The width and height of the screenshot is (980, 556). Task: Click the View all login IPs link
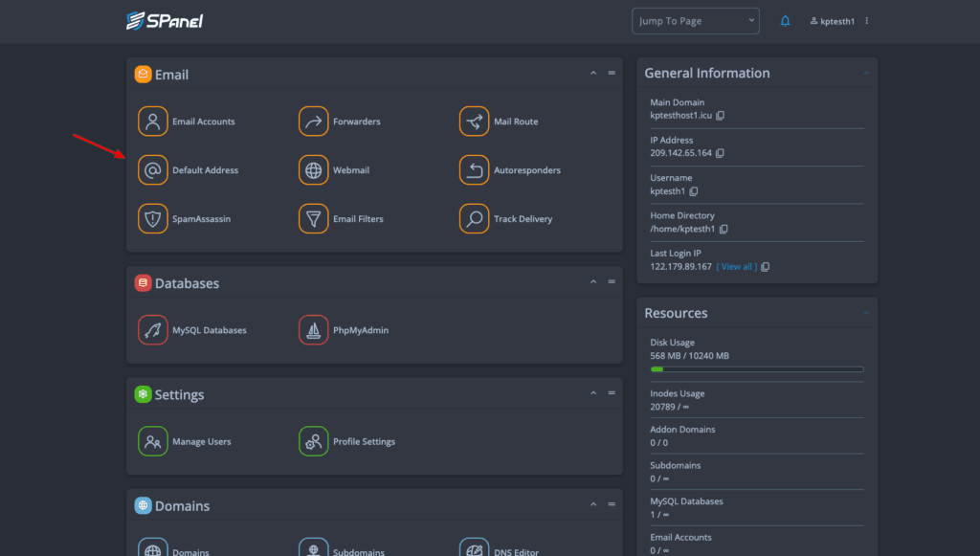click(x=737, y=267)
